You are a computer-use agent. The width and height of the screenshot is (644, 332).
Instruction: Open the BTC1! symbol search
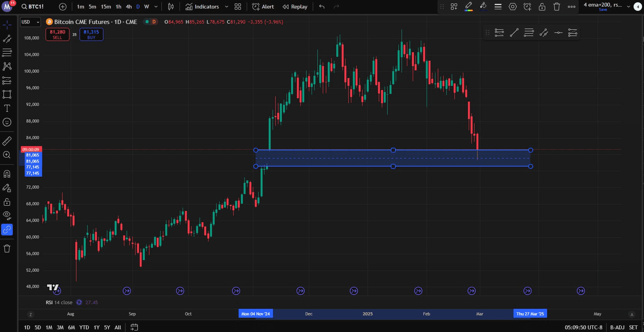point(32,7)
